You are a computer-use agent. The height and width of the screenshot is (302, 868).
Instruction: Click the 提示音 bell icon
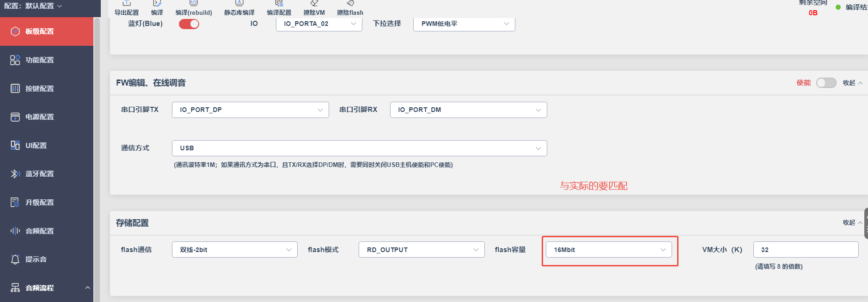click(15, 259)
